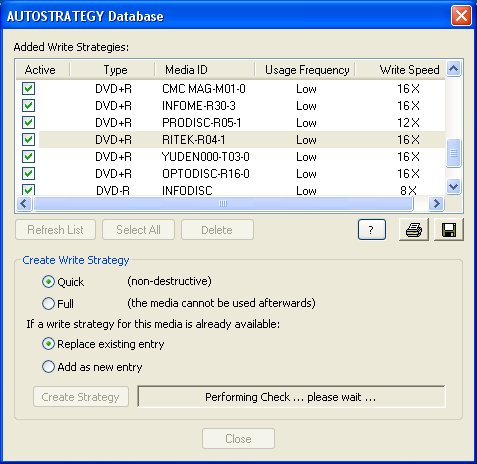Open help with the question mark button

pyautogui.click(x=372, y=230)
